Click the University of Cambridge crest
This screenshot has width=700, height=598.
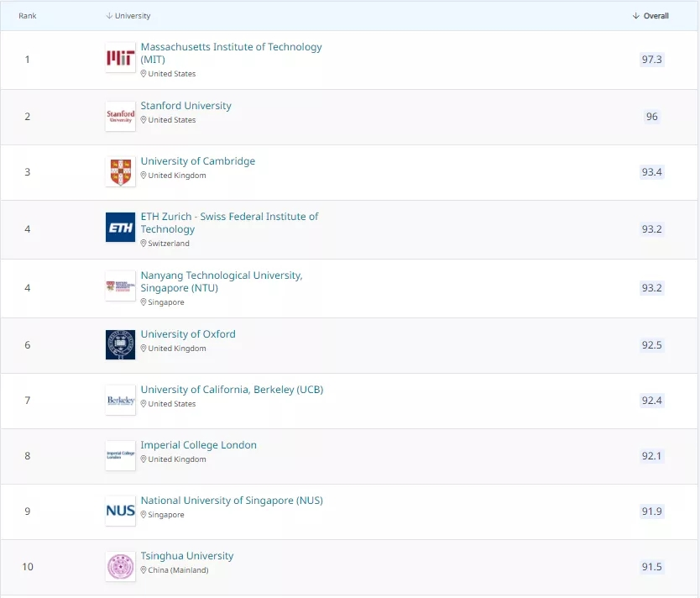(120, 171)
